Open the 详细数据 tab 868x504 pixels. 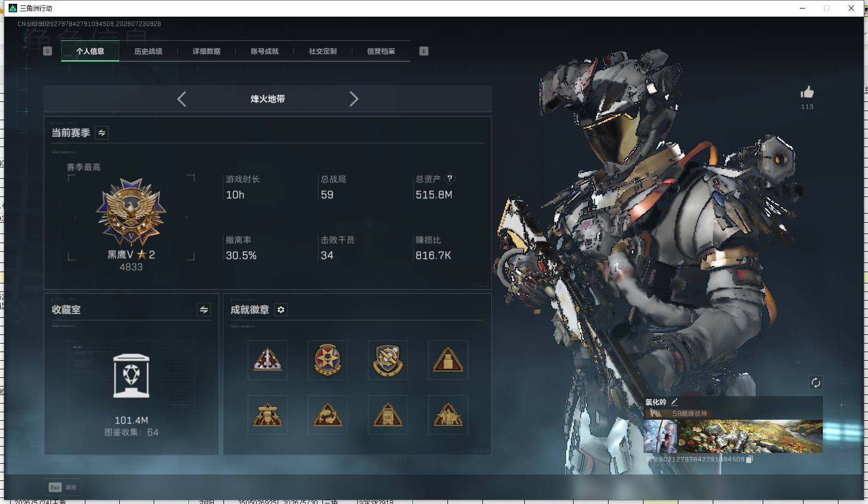coord(207,51)
